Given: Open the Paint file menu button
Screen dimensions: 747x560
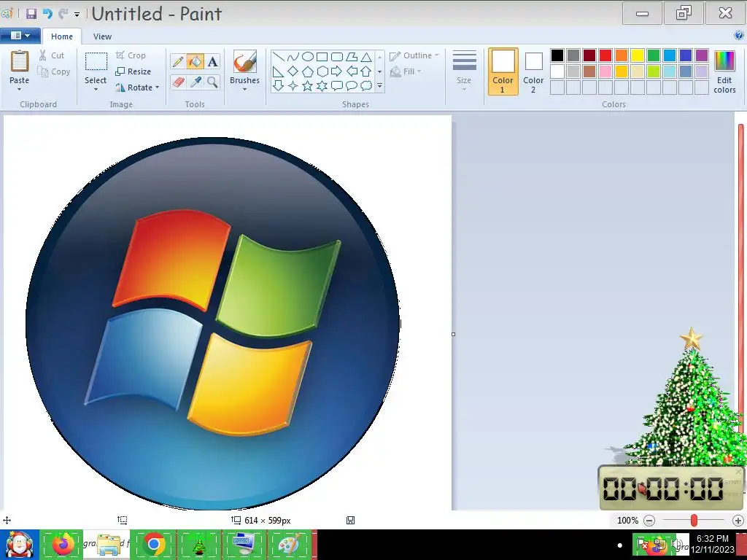Looking at the screenshot, I should coord(20,36).
